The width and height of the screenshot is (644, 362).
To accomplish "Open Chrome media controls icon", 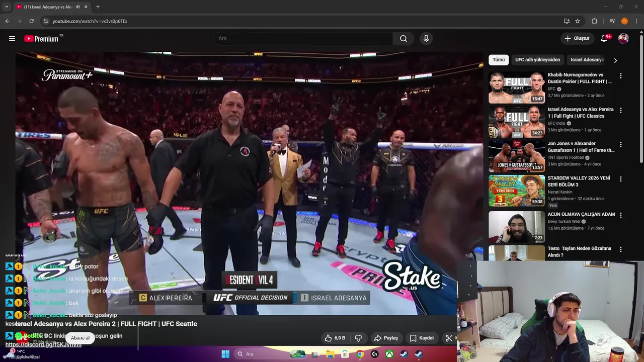I will 612,21.
